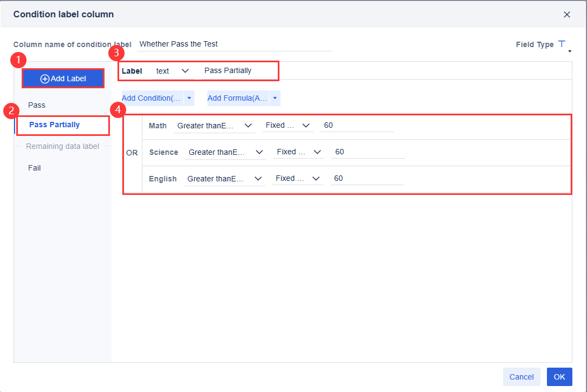This screenshot has width=587, height=392.
Task: Expand the Add Formula dropdown arrow
Action: click(275, 98)
